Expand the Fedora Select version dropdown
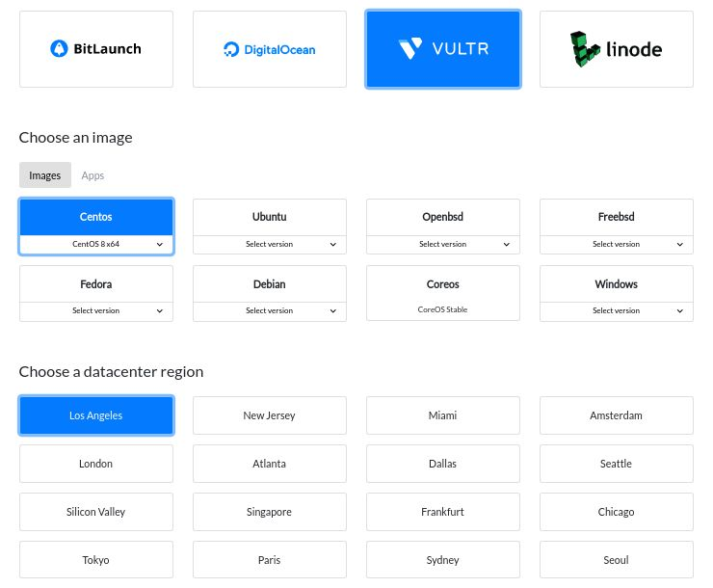This screenshot has width=713, height=588. 96,310
